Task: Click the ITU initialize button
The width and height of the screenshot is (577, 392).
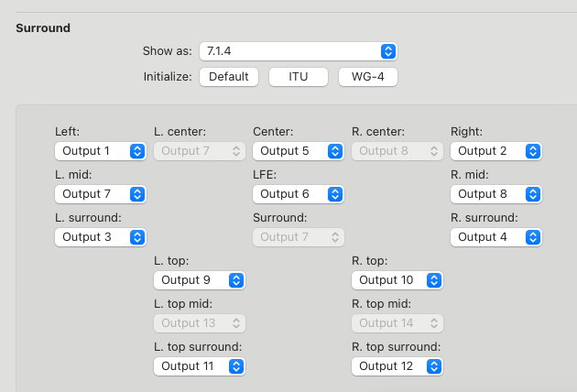Action: pos(298,77)
